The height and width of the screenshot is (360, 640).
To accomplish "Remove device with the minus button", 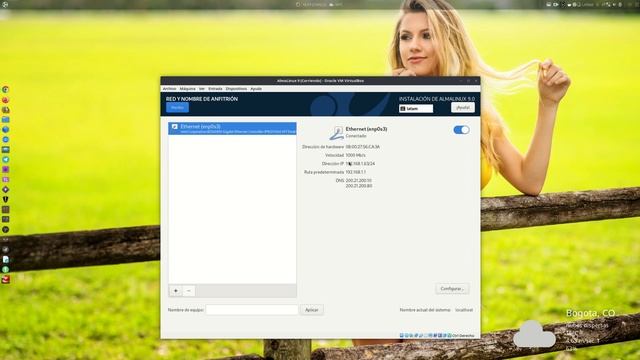I will [189, 291].
